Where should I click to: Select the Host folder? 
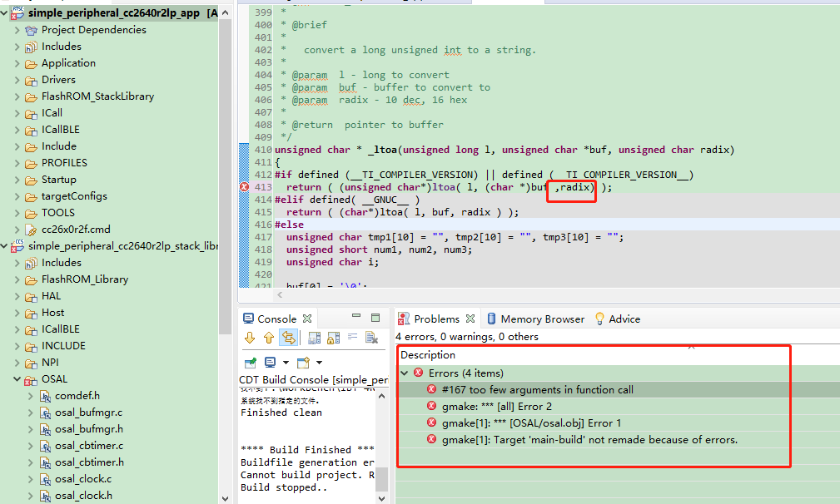pyautogui.click(x=53, y=313)
